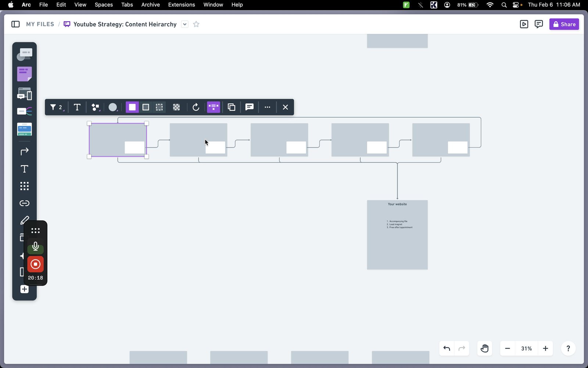Apply dashed border style to shape
588x368 pixels.
pos(159,107)
